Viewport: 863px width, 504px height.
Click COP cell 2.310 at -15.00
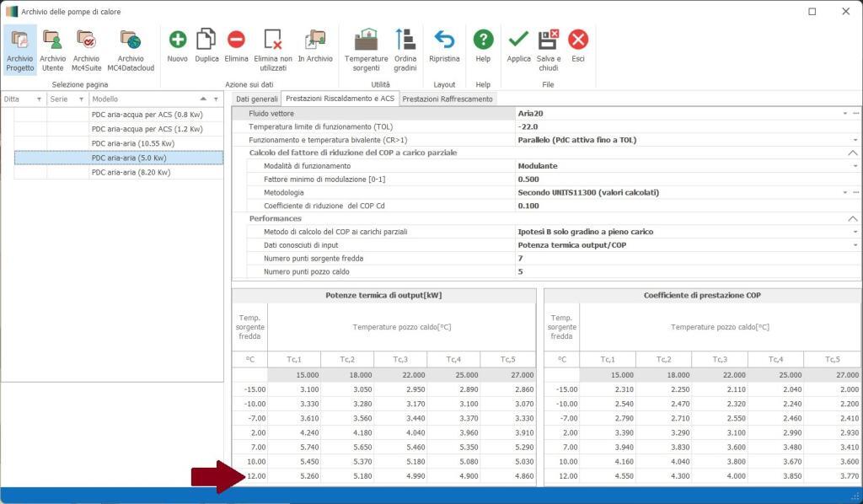pos(608,389)
